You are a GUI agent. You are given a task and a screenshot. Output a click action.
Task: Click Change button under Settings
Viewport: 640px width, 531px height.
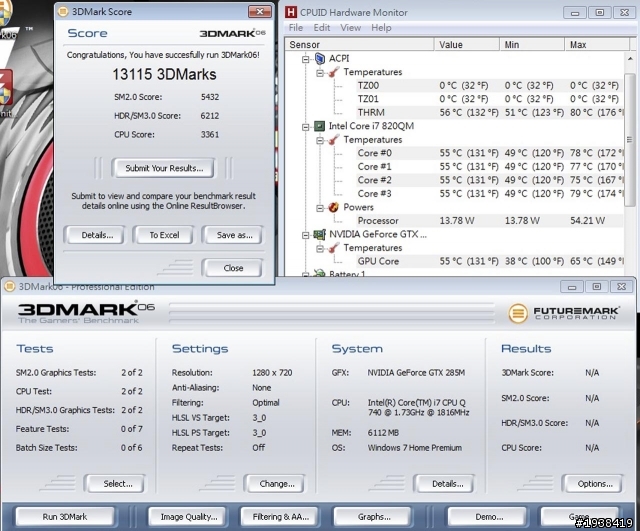(x=277, y=484)
